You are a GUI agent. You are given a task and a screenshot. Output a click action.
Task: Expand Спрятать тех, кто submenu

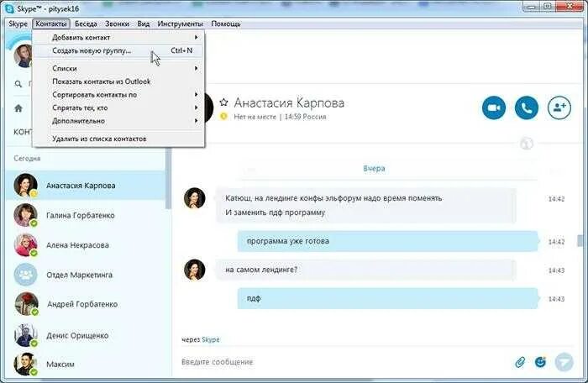pos(118,108)
